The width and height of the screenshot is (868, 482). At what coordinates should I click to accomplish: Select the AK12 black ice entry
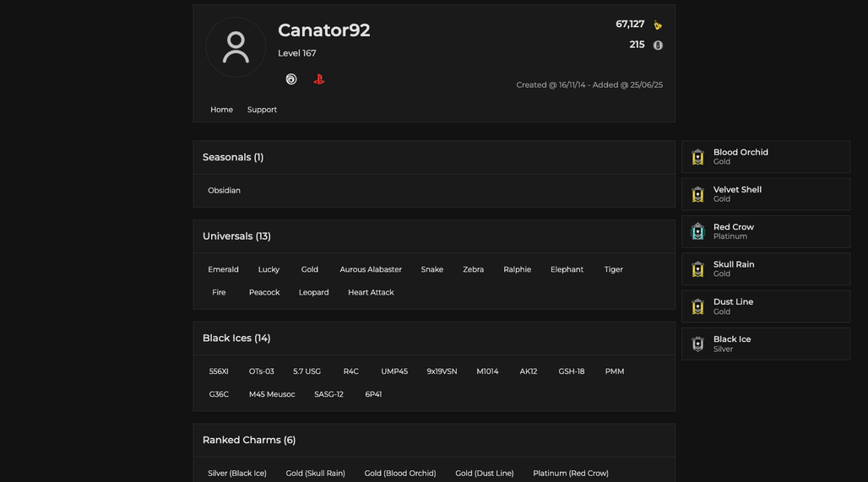click(528, 371)
